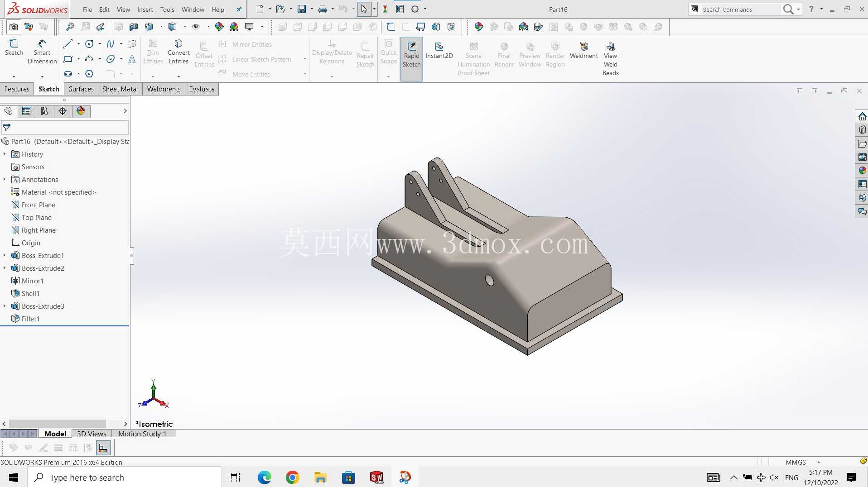868x487 pixels.
Task: Expand Boss-Extrude1 feature
Action: tap(5, 256)
